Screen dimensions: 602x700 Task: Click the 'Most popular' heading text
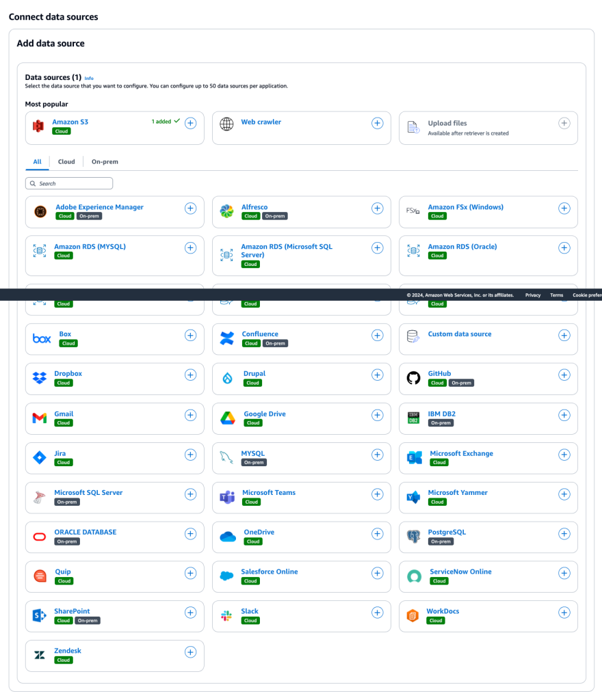(x=47, y=104)
